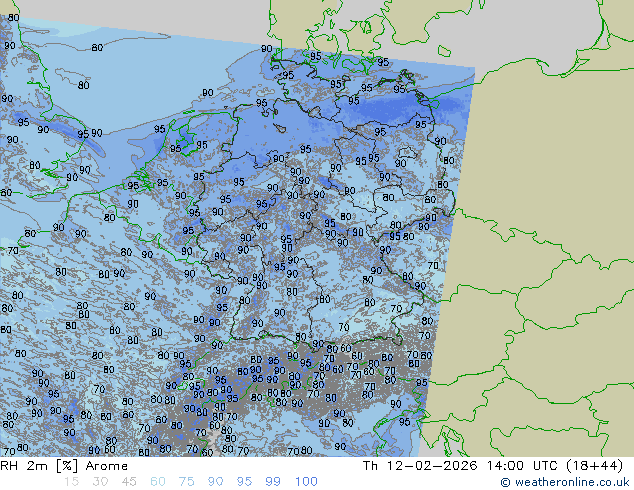
Task: Select the 90 value in the color legend
Action: 215,482
